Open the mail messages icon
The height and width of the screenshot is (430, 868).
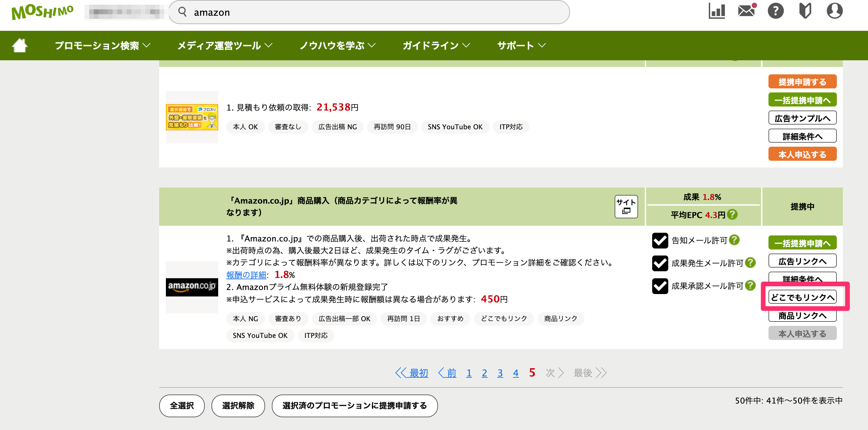(746, 10)
